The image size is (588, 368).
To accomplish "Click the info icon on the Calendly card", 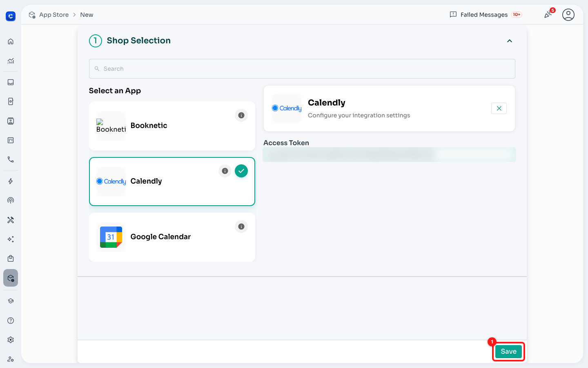I will click(225, 171).
